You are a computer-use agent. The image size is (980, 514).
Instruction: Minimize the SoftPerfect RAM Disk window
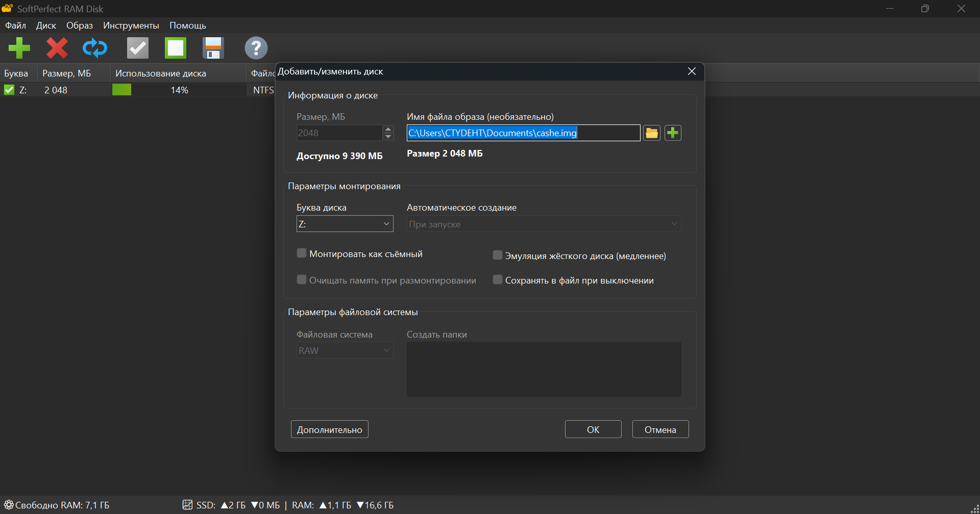pyautogui.click(x=890, y=9)
